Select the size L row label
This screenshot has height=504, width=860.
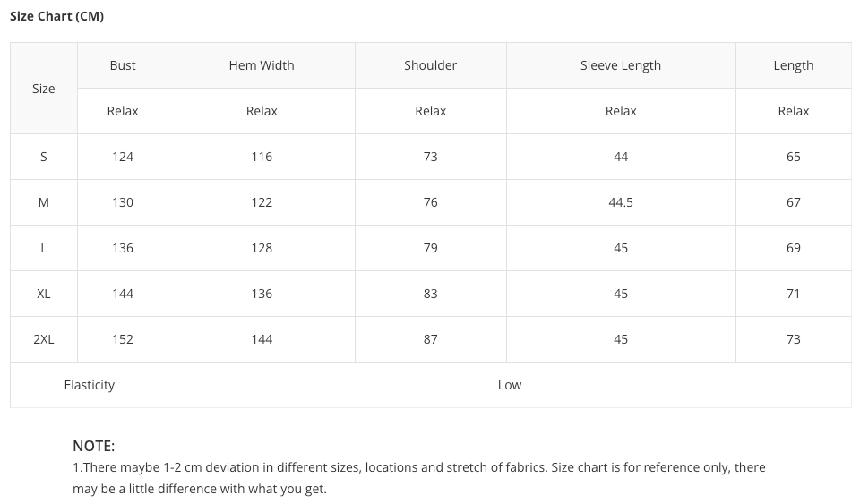click(x=44, y=248)
